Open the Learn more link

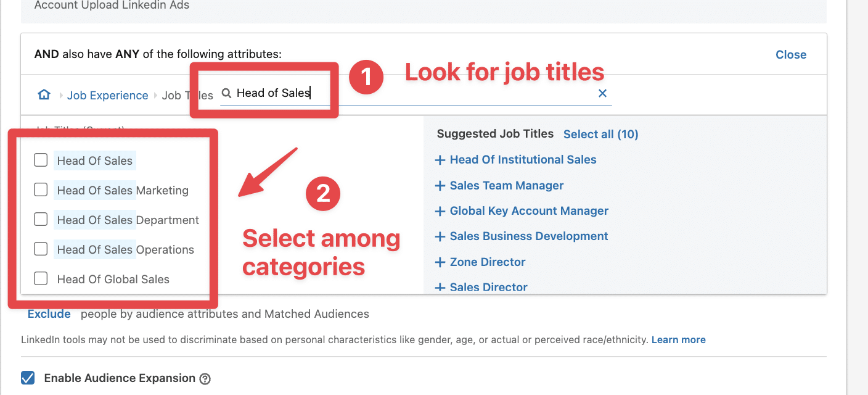point(679,339)
